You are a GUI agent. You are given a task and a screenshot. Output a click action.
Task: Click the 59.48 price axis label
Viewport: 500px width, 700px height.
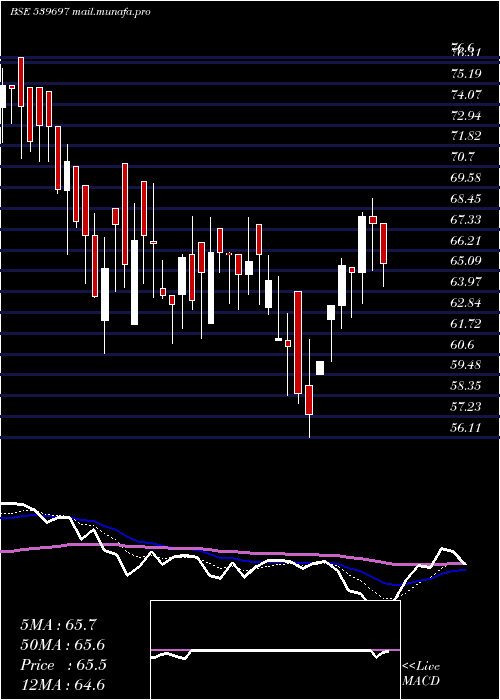tap(467, 365)
